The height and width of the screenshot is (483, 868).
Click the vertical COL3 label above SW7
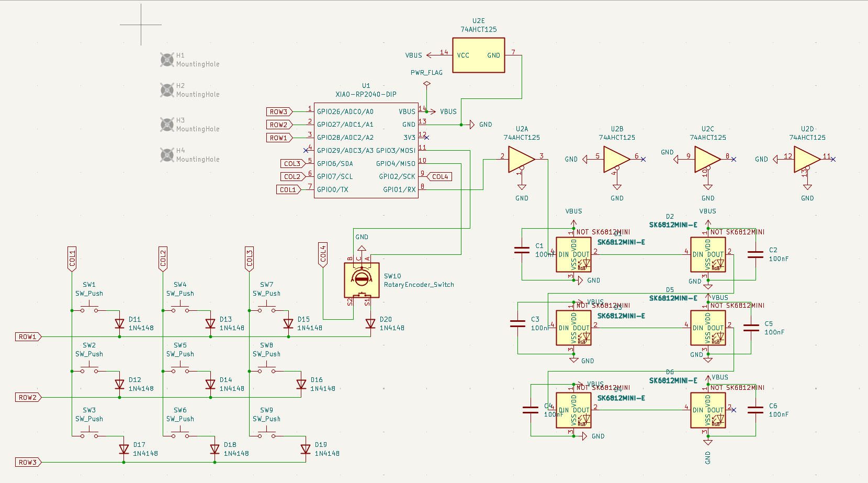250,259
